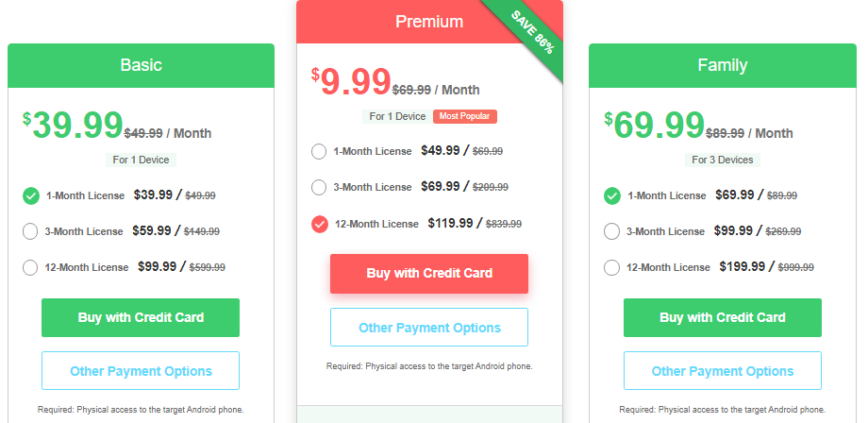
Task: Click the checked Premium 12-Month License radio
Action: click(320, 224)
